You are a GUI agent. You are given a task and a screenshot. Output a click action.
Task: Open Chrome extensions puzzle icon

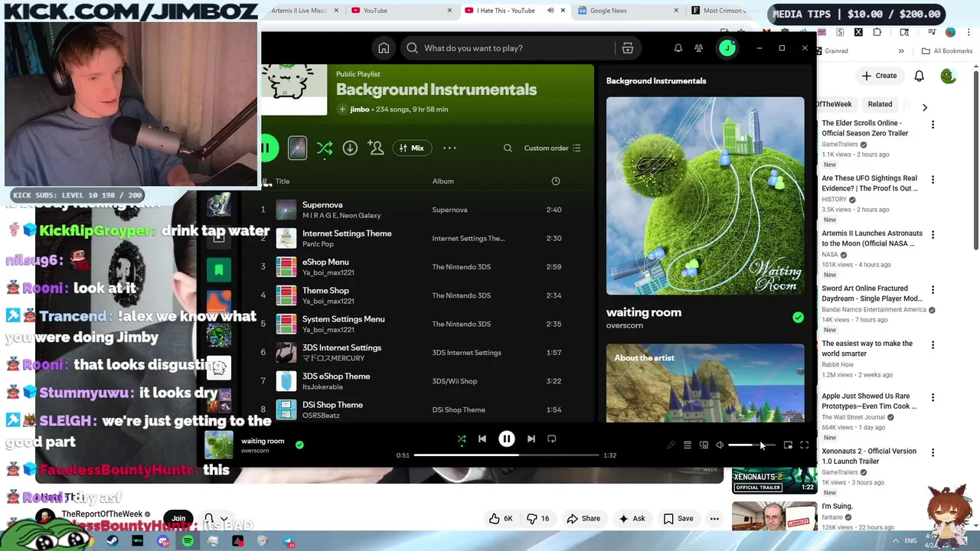877,32
